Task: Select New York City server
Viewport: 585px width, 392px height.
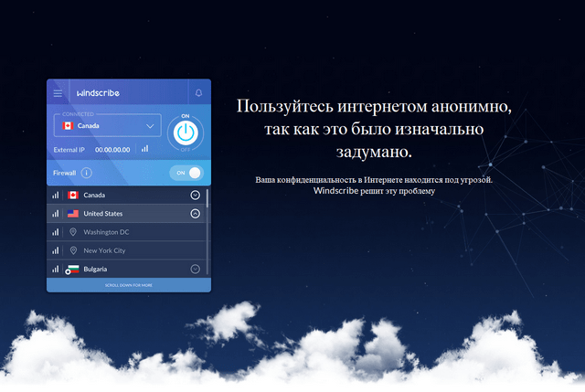Action: click(104, 250)
